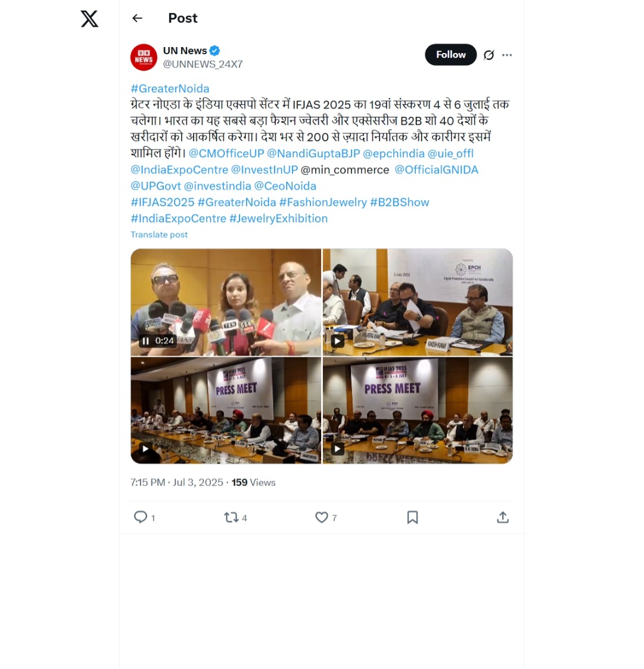644x669 pixels.
Task: Open the three-dot more options menu
Action: (x=507, y=55)
